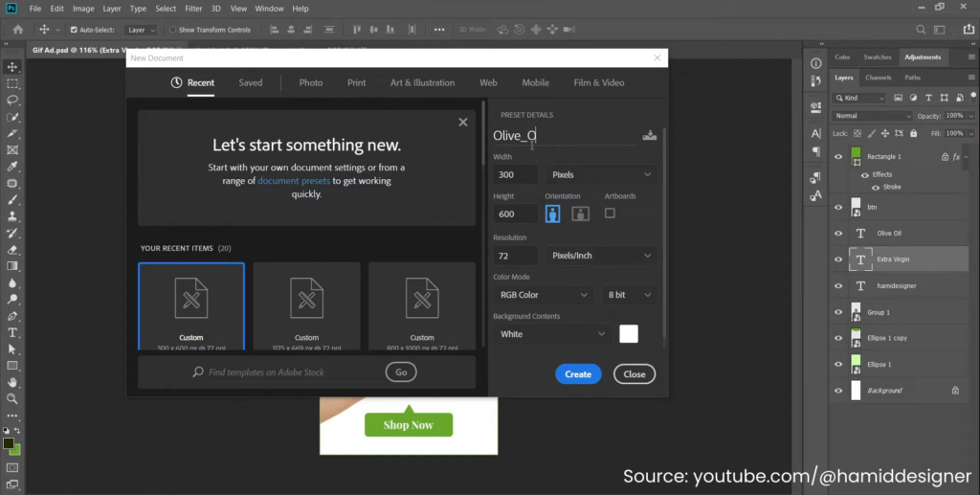Switch to the Saved tab
The image size is (980, 495).
251,82
